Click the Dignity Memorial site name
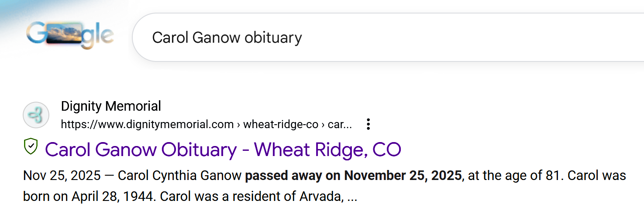This screenshot has height=214, width=644. tap(111, 106)
